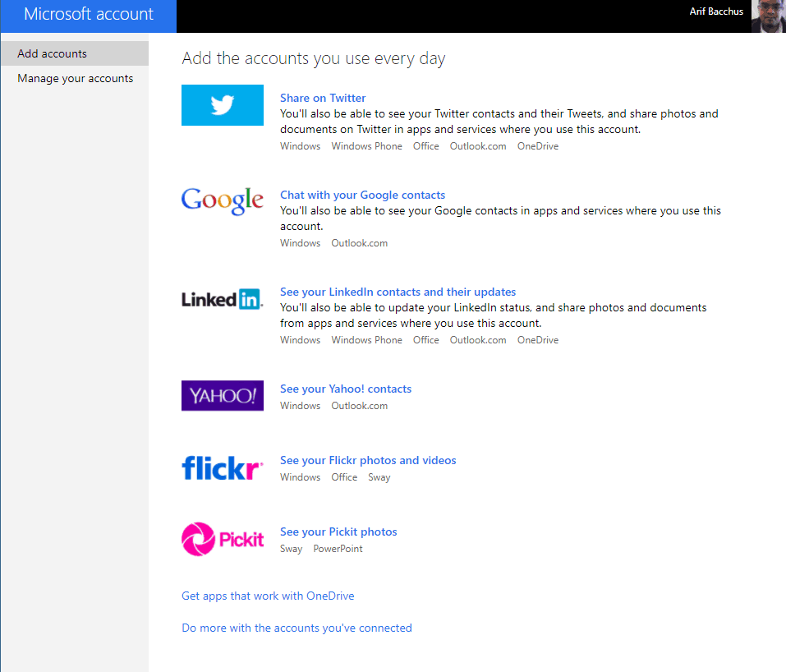Open See your Pickit photos link

(x=338, y=532)
